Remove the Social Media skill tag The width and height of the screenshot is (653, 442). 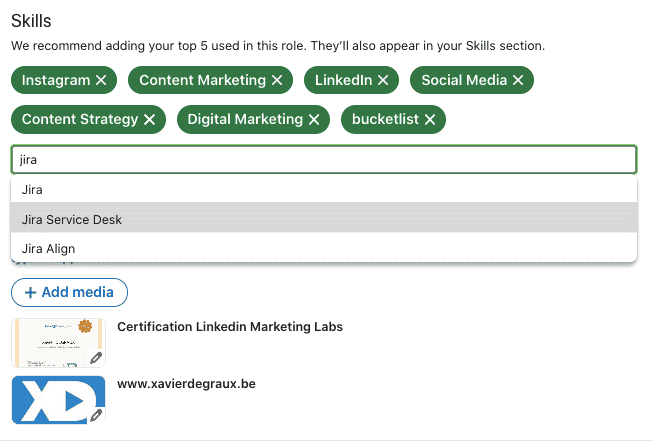pos(518,80)
